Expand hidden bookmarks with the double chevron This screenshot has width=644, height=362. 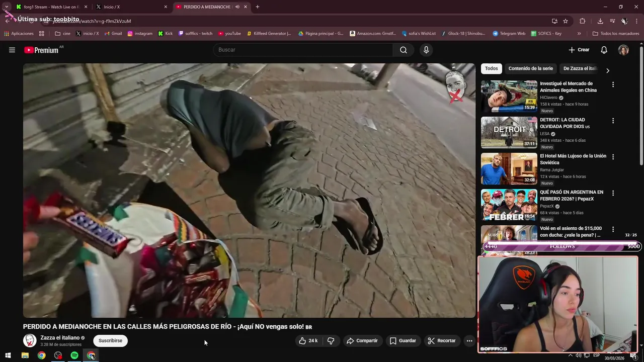(x=579, y=34)
